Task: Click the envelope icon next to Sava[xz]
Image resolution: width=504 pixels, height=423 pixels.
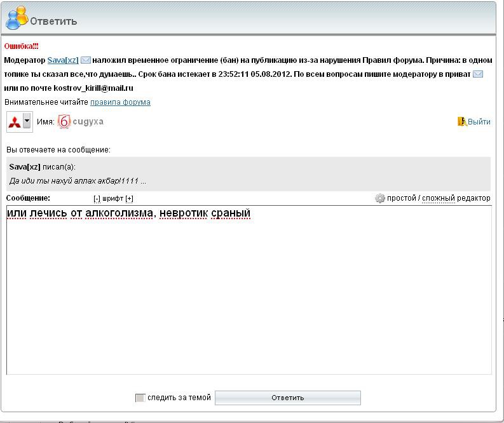Action: [x=85, y=60]
